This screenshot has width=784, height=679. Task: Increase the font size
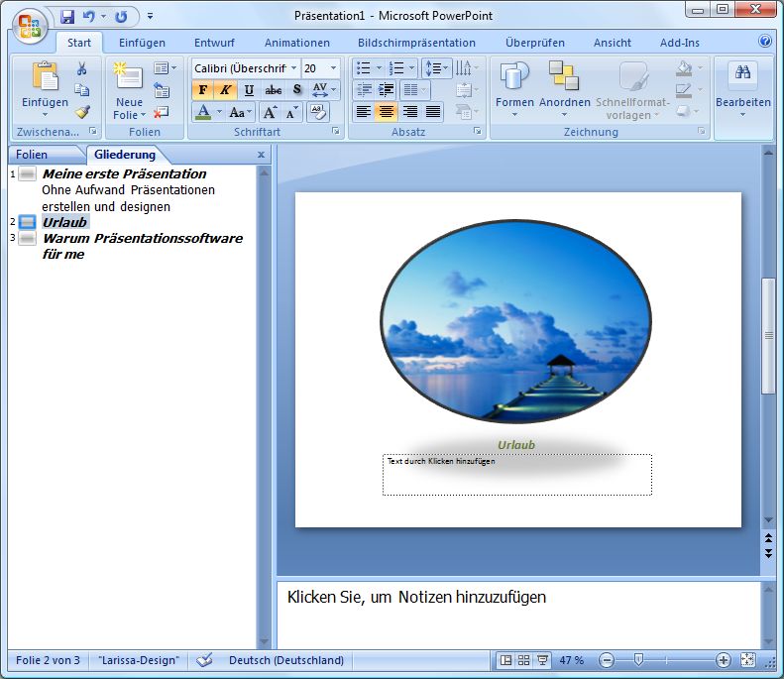271,112
